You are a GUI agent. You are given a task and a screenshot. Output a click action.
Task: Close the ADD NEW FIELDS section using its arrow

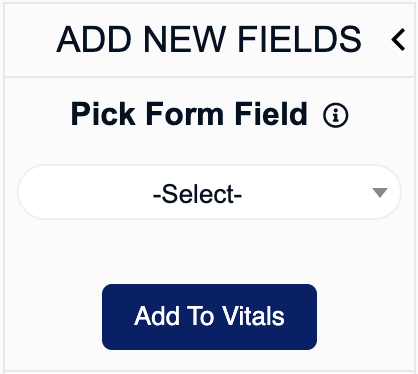pos(398,40)
